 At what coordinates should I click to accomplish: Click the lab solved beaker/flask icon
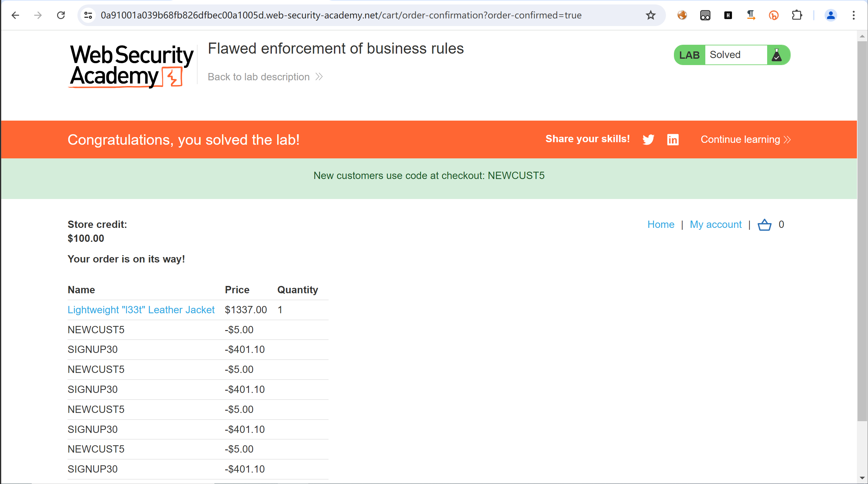click(778, 55)
